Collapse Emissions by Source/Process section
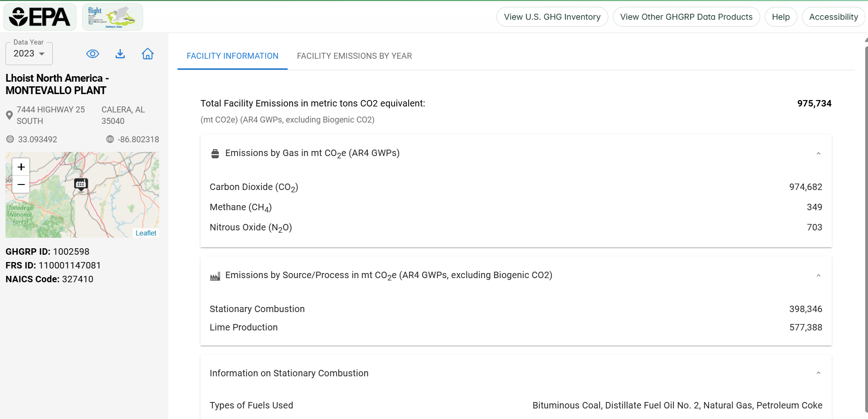The image size is (868, 419). [x=818, y=275]
